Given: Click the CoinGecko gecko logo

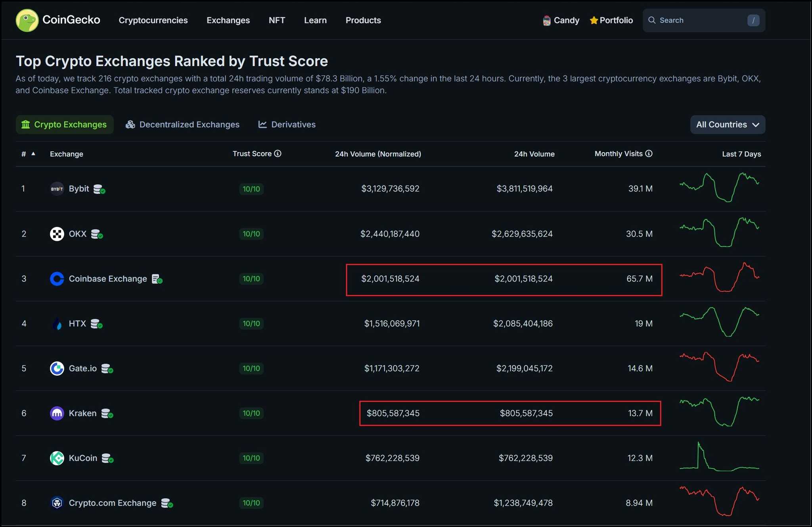Looking at the screenshot, I should tap(27, 20).
